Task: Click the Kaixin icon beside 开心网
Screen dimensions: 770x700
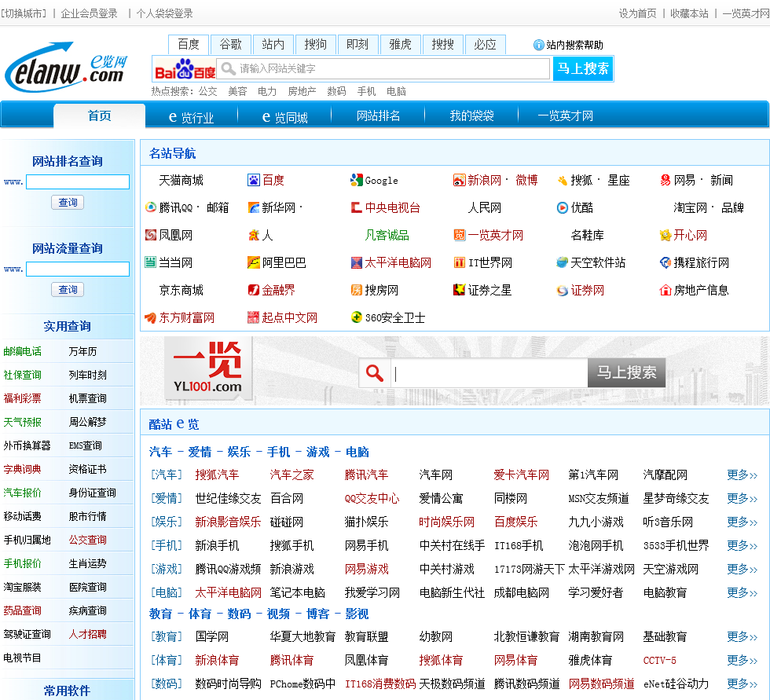Action: click(x=665, y=235)
